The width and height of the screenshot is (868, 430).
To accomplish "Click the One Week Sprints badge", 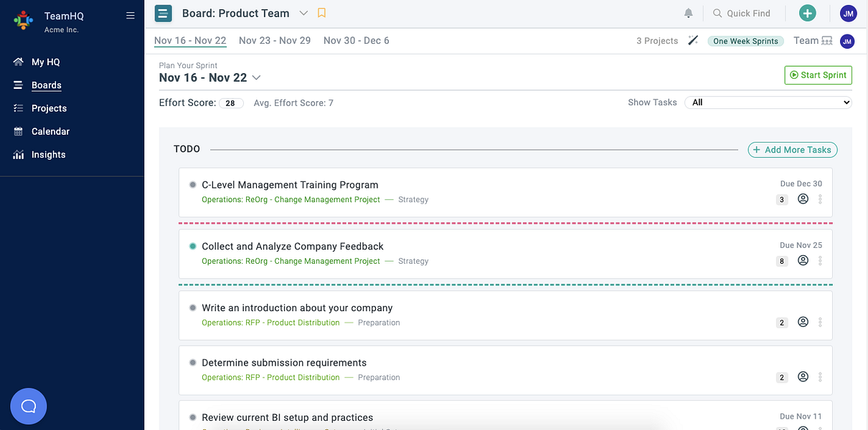I will [x=745, y=41].
